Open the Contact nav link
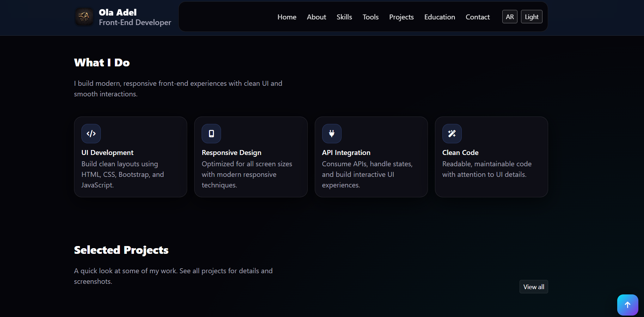The height and width of the screenshot is (317, 644). (478, 17)
